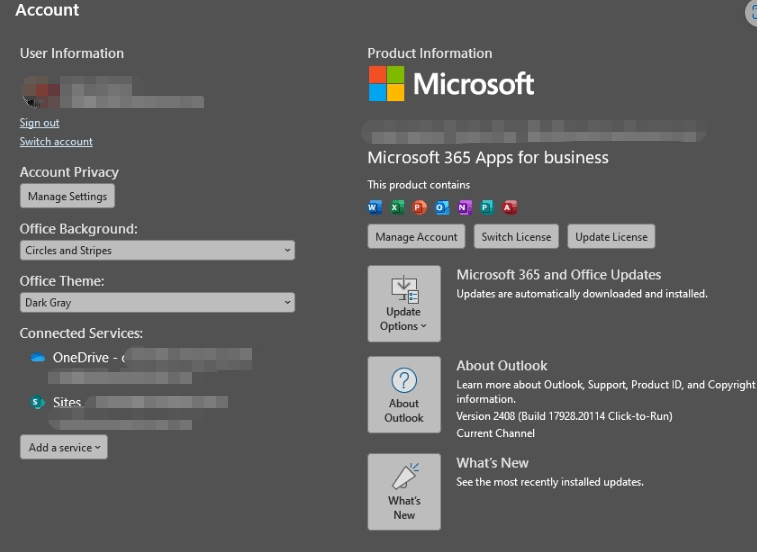
Task: Click the Microsoft 365 and Office Updates heading
Action: pos(559,275)
